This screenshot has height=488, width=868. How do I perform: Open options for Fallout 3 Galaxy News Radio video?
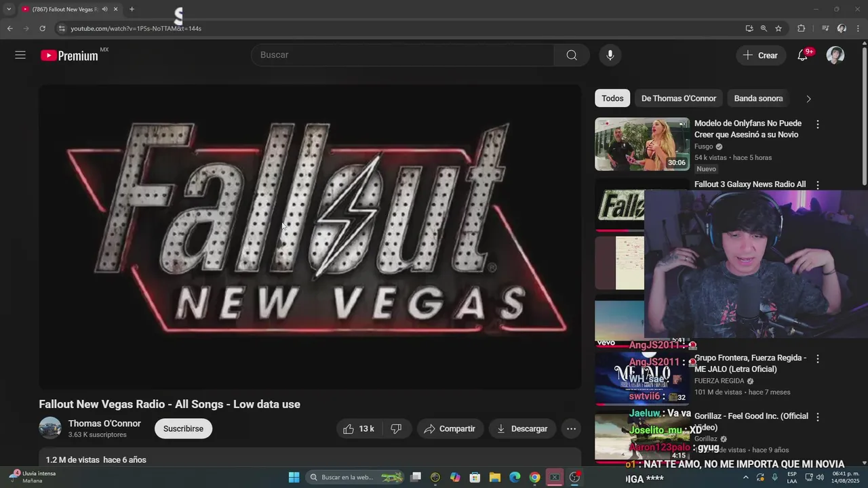[x=817, y=185]
